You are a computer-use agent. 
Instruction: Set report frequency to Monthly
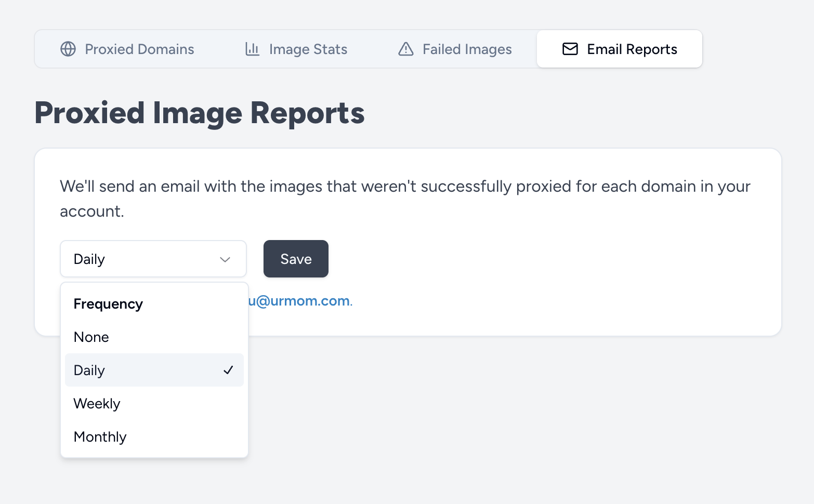pos(100,437)
